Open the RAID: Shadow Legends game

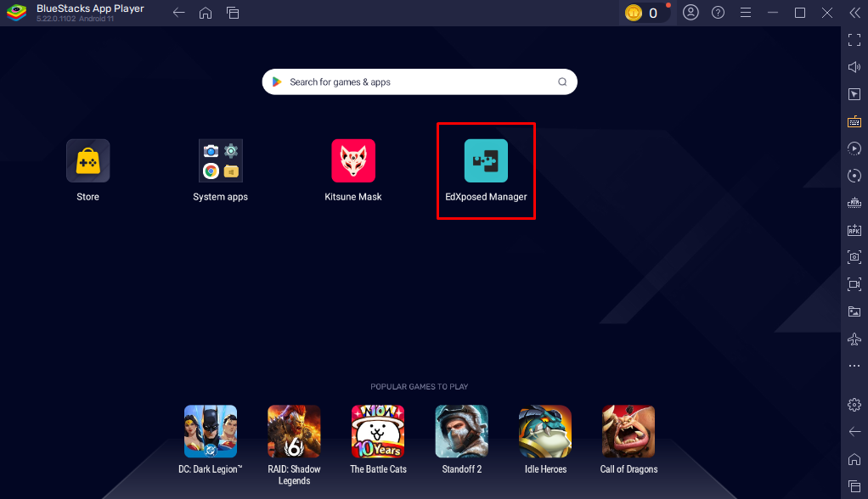tap(294, 431)
